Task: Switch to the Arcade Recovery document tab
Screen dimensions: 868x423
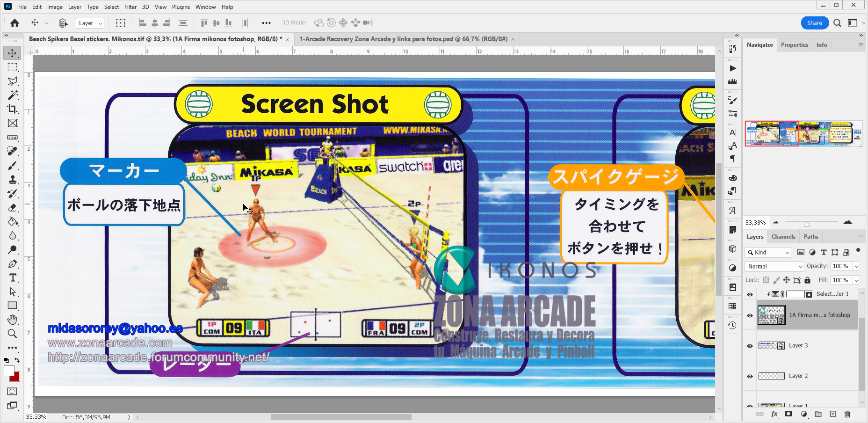Action: tap(403, 39)
